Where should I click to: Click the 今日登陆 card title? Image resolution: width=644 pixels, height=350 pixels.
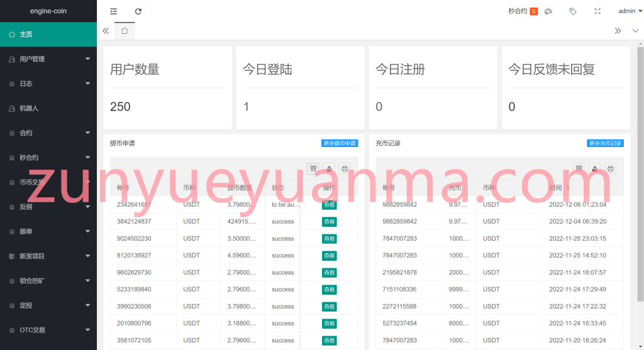point(267,69)
